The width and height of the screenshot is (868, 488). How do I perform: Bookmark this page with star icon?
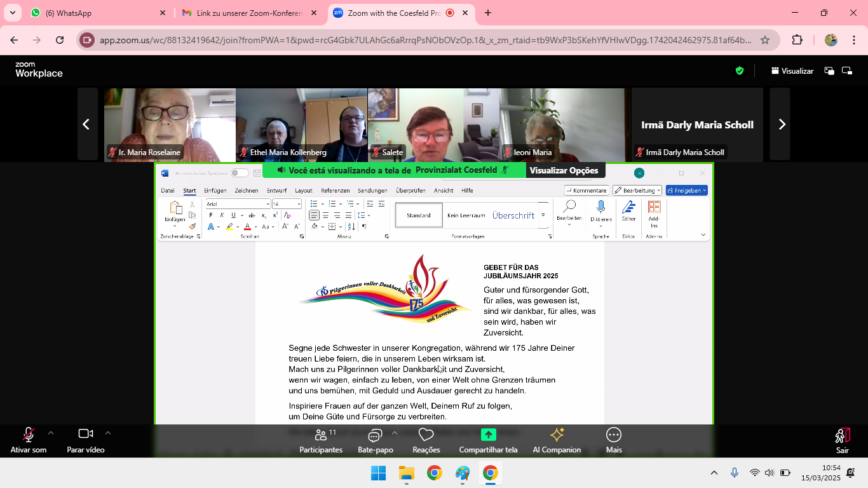pyautogui.click(x=765, y=40)
